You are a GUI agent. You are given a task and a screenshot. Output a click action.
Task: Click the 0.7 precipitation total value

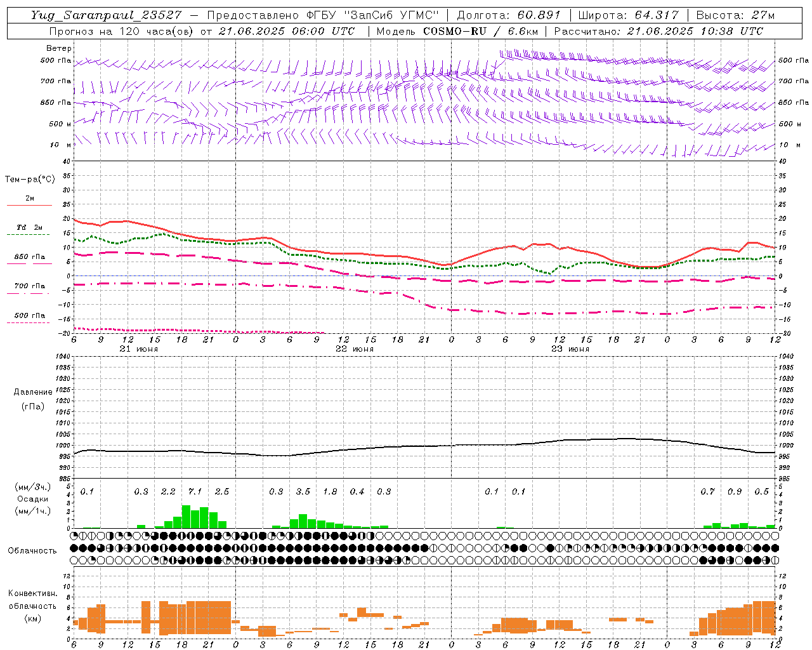(x=707, y=491)
